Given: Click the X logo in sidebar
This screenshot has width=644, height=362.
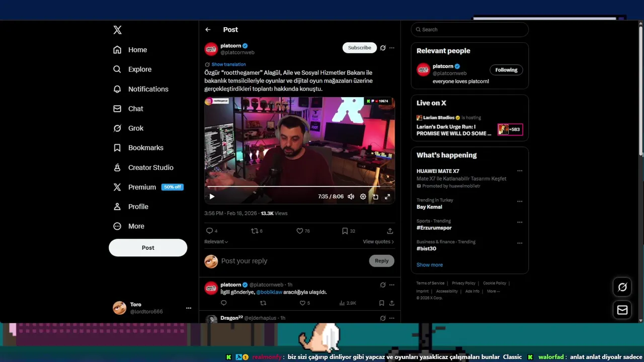Looking at the screenshot, I should tap(117, 30).
